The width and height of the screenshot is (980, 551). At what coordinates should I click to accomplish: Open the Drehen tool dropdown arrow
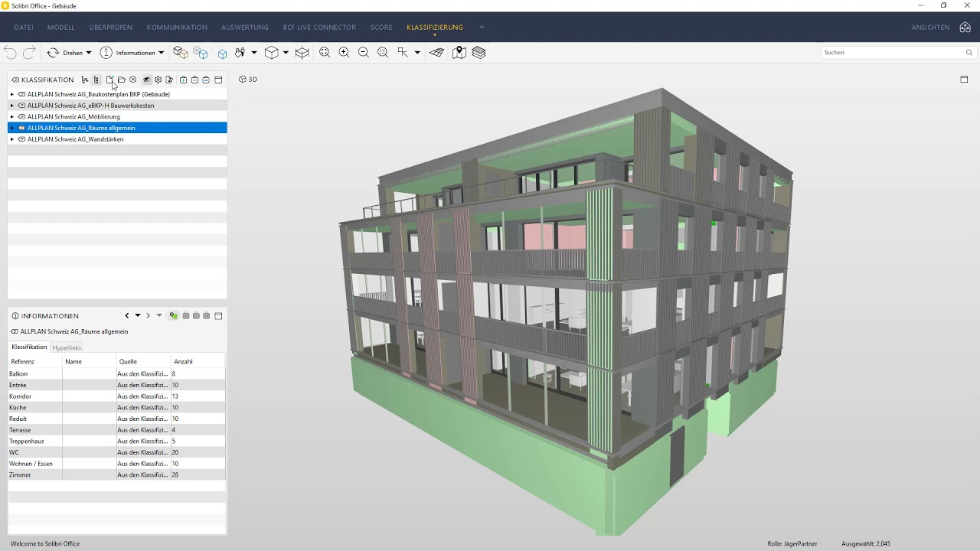tap(88, 53)
